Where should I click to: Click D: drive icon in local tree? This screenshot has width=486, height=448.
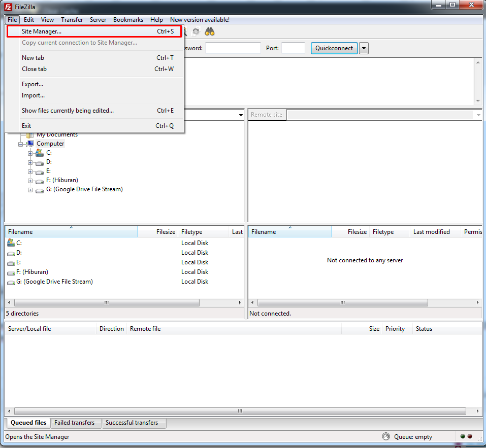coord(40,162)
